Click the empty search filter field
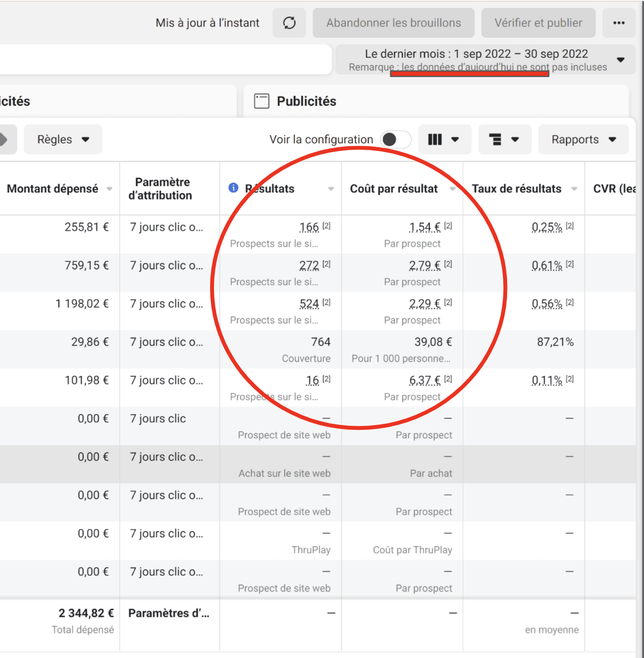The width and height of the screenshot is (644, 658). click(165, 60)
